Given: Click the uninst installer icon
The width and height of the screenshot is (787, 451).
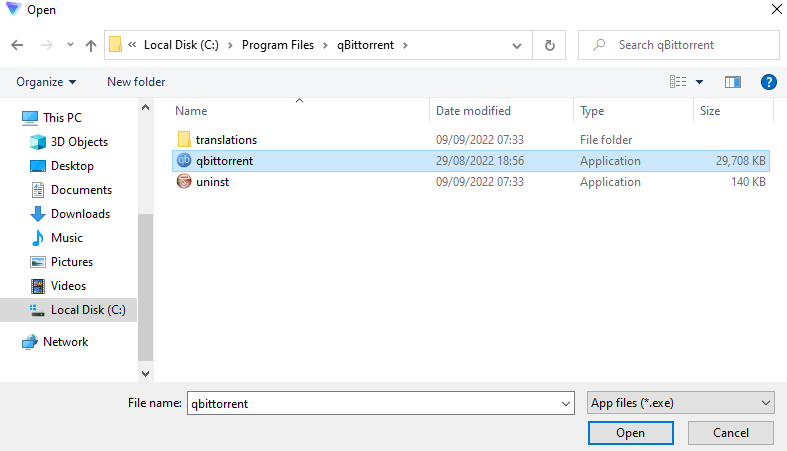Looking at the screenshot, I should [x=184, y=181].
